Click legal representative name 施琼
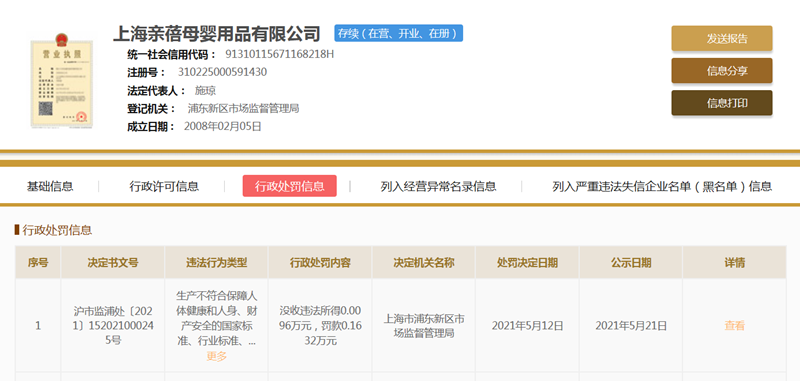This screenshot has width=800, height=381. [206, 91]
